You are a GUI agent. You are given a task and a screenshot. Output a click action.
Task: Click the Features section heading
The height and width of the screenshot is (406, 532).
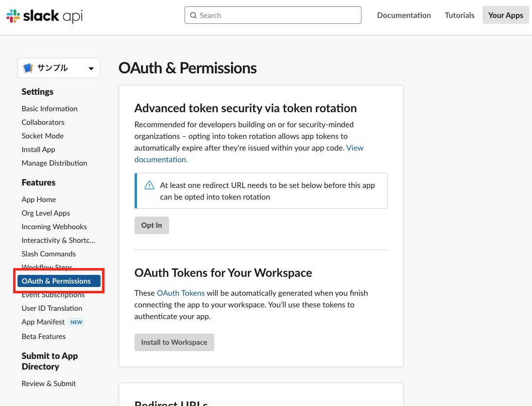38,183
